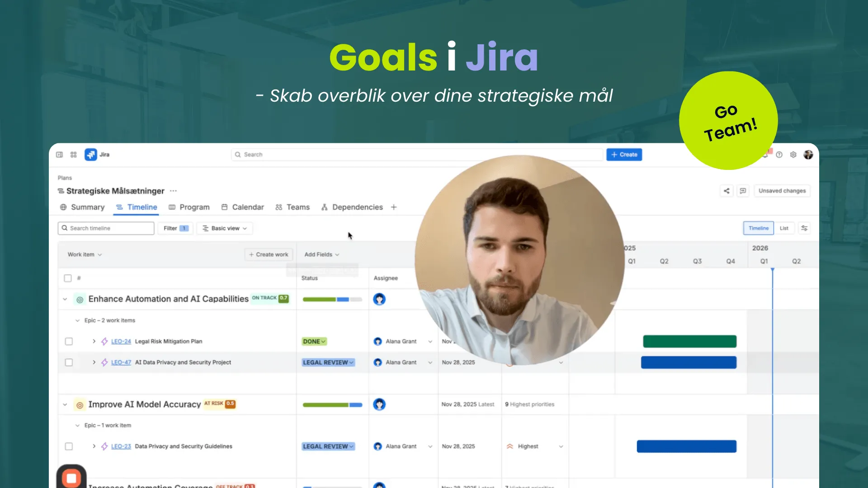Check the LEO-47 row checkbox

point(69,362)
